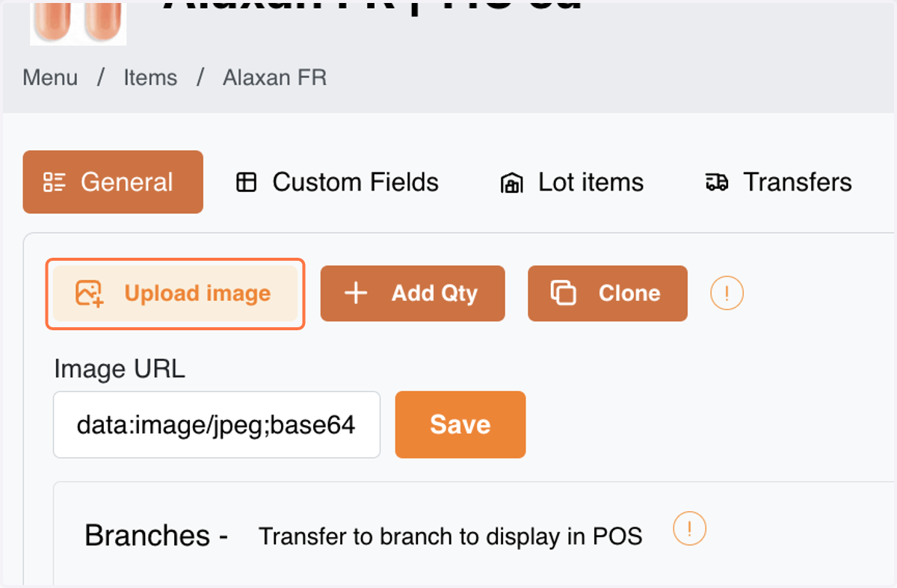Viewport: 897px width, 588px height.
Task: Click the Alaxan FR breadcrumb
Action: 274,78
